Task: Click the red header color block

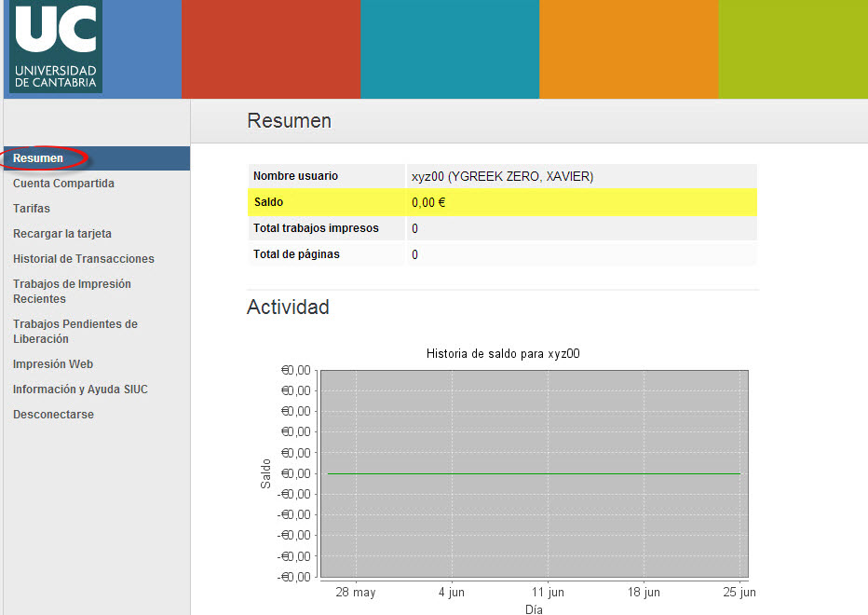Action: (271, 49)
